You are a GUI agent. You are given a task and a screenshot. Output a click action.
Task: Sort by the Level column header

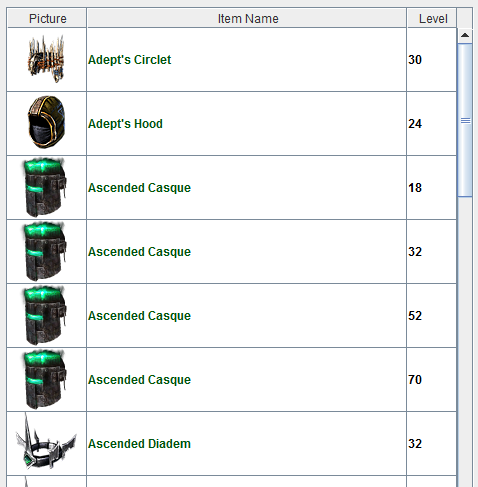(x=432, y=18)
